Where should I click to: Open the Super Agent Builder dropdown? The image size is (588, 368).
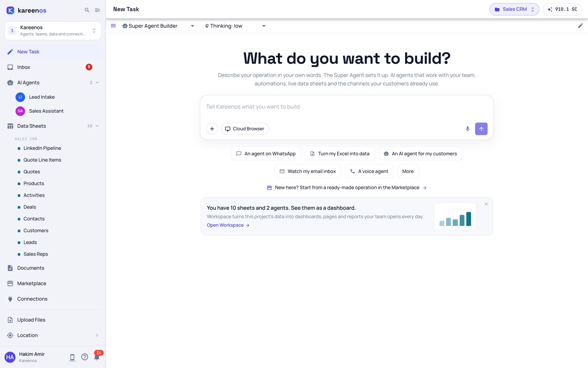point(158,26)
